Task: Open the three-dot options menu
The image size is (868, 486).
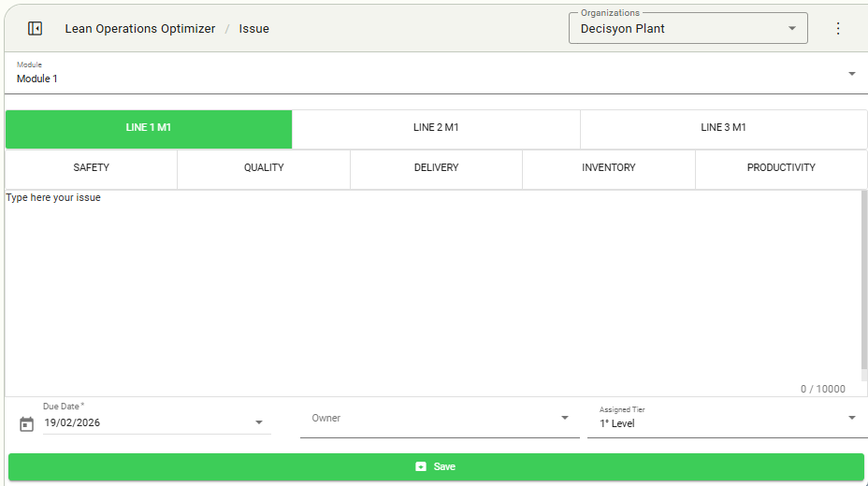Action: [838, 29]
